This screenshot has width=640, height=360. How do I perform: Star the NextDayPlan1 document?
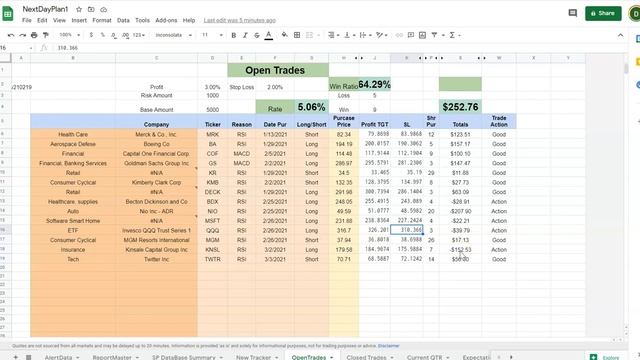pyautogui.click(x=79, y=9)
